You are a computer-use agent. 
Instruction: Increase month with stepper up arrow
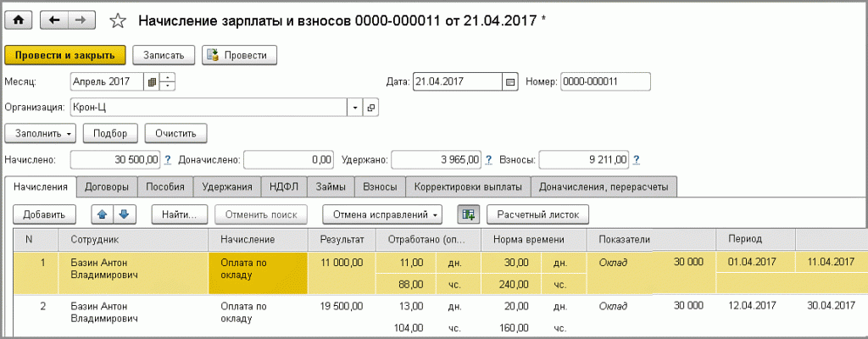coord(168,78)
